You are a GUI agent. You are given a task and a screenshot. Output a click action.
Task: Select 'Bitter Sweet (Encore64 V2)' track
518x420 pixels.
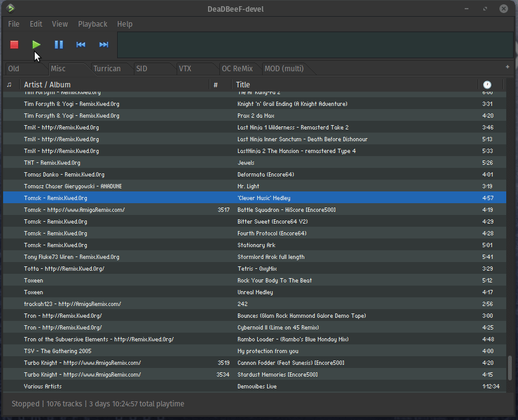coord(255,222)
